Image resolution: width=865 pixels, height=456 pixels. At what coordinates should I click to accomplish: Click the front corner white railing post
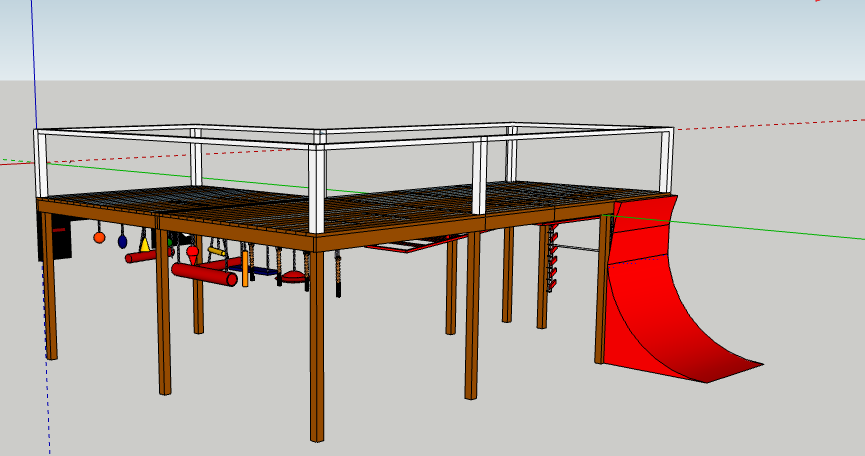(317, 189)
